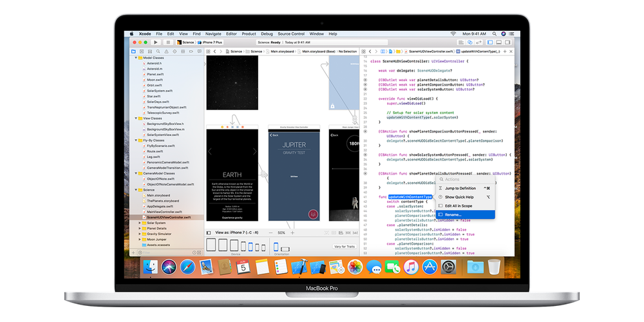
Task: Close the assistant editor pane
Action: [511, 52]
